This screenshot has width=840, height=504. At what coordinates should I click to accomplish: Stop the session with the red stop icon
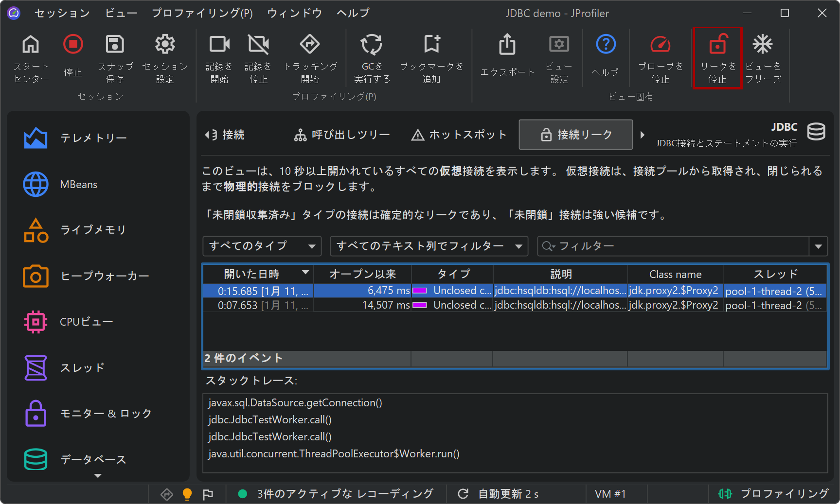pos(73,45)
